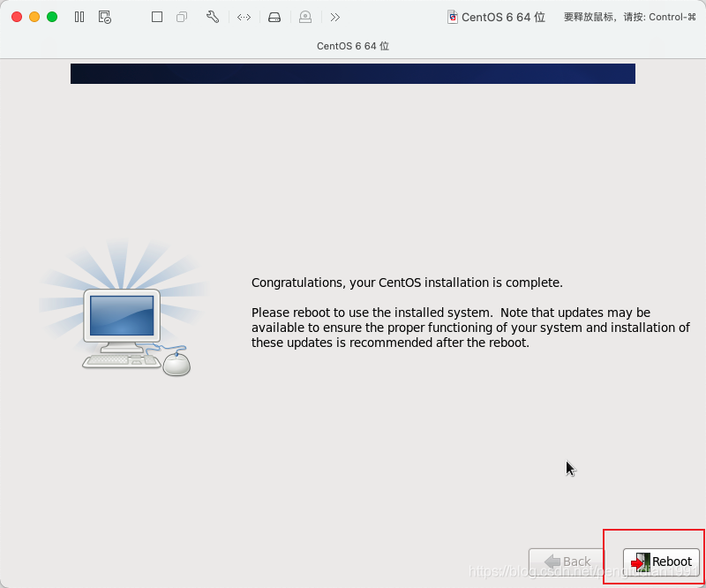This screenshot has height=588, width=706.
Task: Close the VMware window
Action: point(17,17)
